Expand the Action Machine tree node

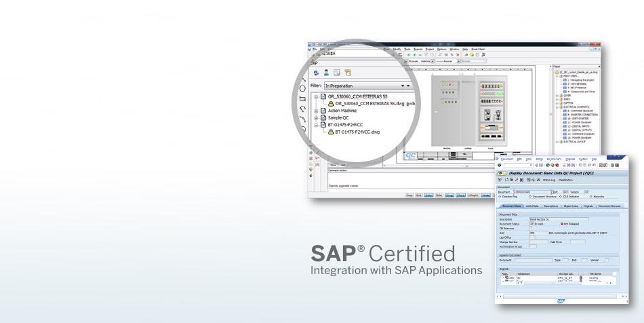click(317, 111)
